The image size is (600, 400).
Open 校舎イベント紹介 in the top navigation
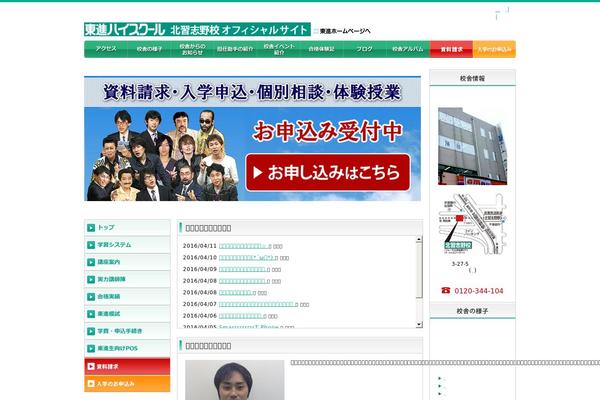click(x=279, y=49)
